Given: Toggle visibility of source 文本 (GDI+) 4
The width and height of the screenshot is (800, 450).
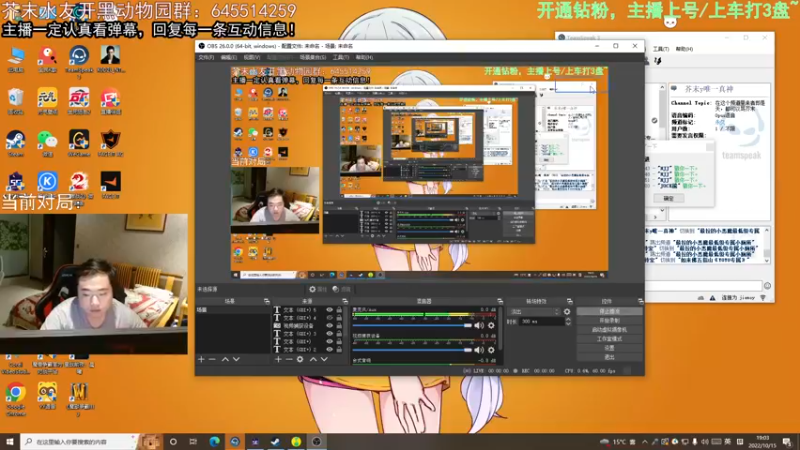Looking at the screenshot, I should tap(330, 318).
